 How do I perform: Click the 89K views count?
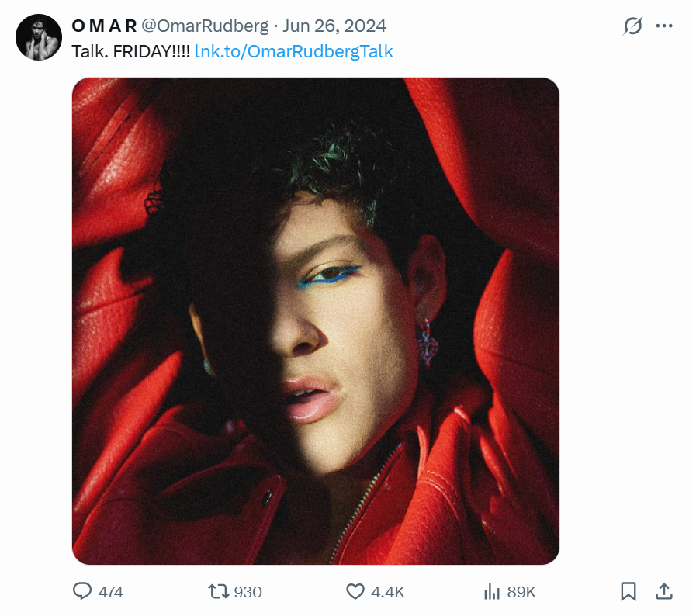click(x=521, y=592)
